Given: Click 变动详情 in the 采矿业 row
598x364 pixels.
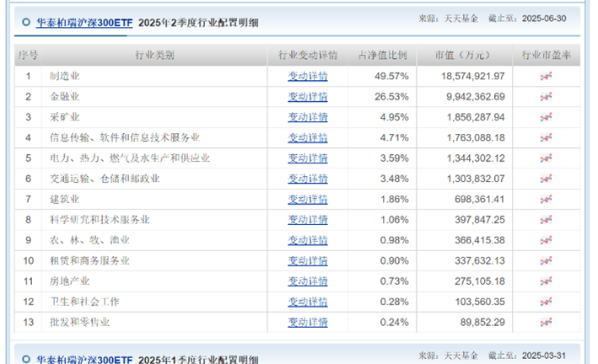Looking at the screenshot, I should [307, 117].
